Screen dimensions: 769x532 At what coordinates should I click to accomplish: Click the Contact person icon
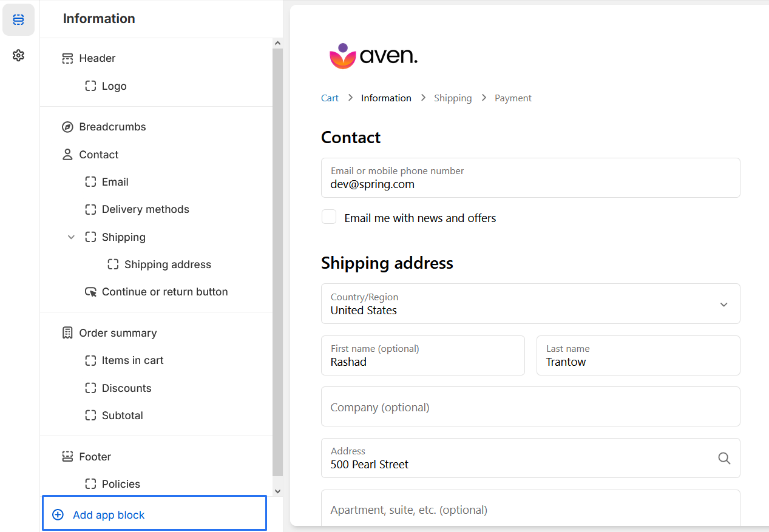tap(67, 155)
